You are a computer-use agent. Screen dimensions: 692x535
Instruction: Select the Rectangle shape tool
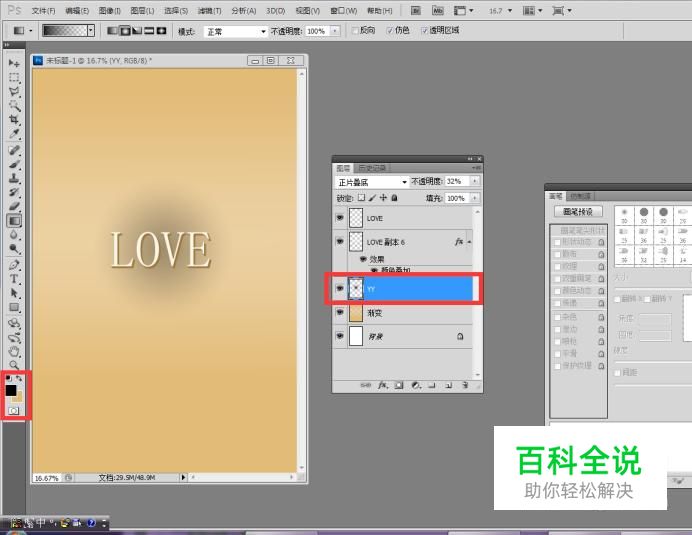point(14,307)
